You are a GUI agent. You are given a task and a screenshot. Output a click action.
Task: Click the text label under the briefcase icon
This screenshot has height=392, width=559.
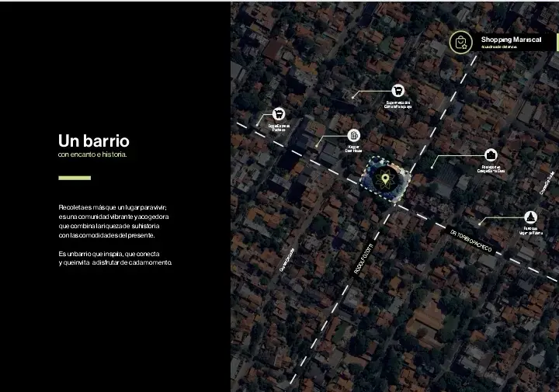tap(491, 168)
